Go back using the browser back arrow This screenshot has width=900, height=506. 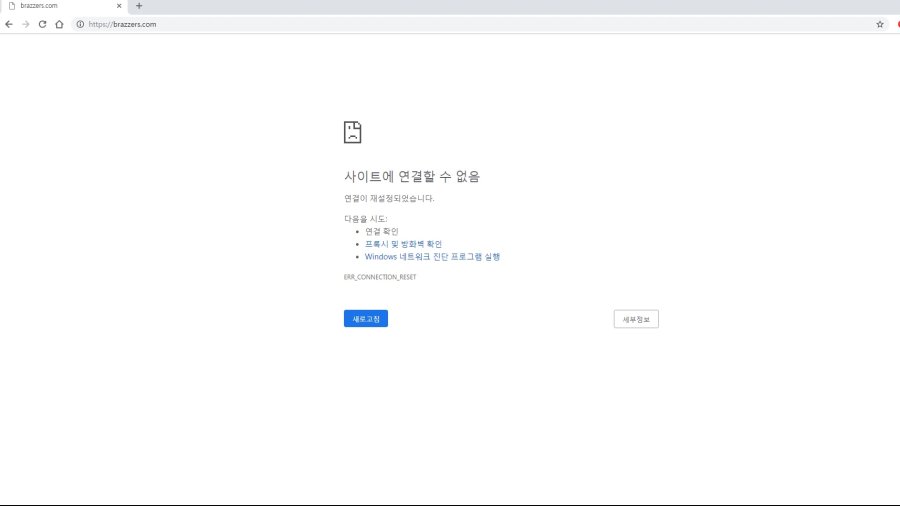pos(9,24)
